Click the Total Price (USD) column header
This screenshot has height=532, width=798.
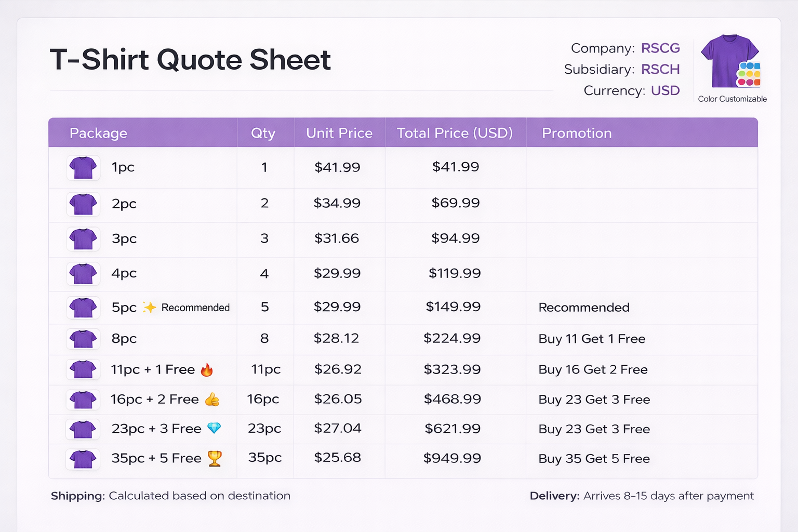tap(455, 134)
